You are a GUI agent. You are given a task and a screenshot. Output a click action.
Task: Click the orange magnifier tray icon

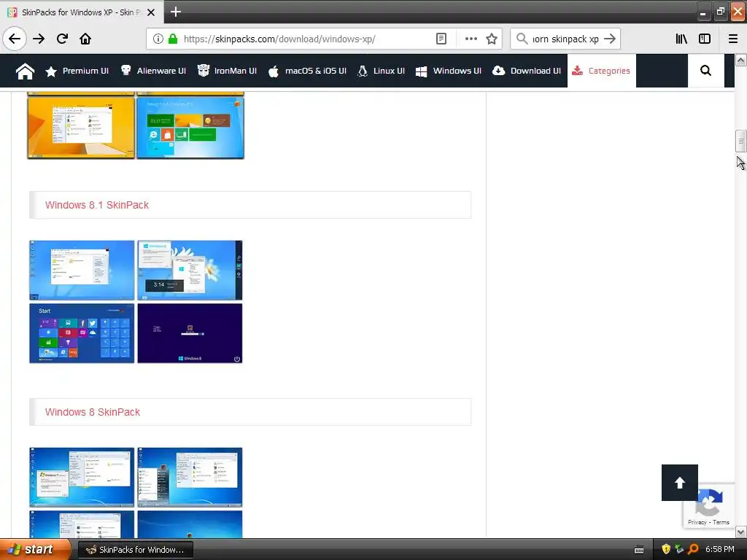(693, 550)
